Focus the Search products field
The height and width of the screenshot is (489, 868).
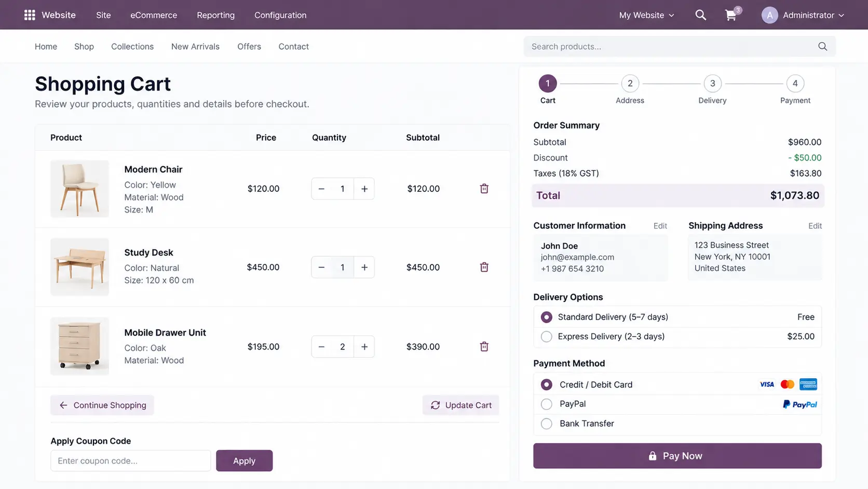[x=680, y=46]
